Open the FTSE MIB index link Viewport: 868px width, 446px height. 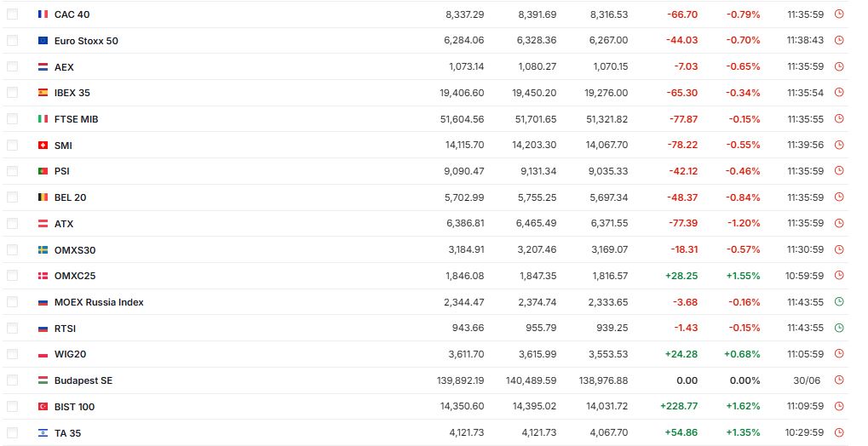(x=76, y=119)
